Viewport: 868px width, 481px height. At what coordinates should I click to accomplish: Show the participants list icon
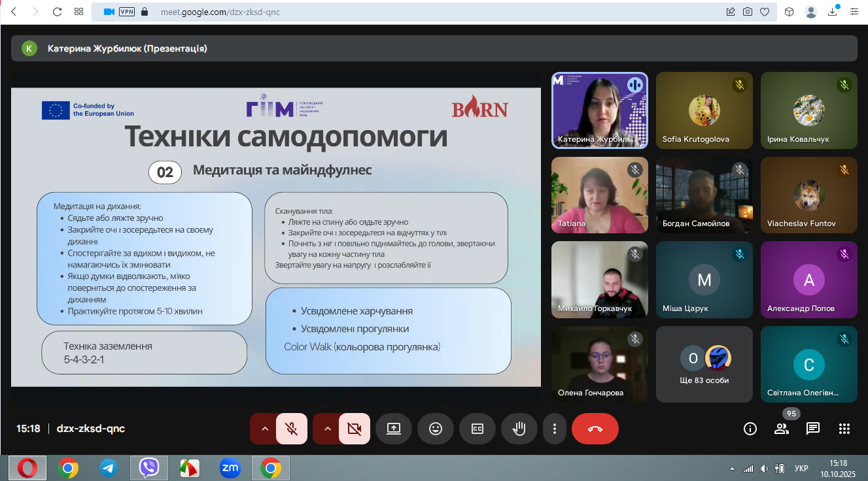tap(782, 429)
